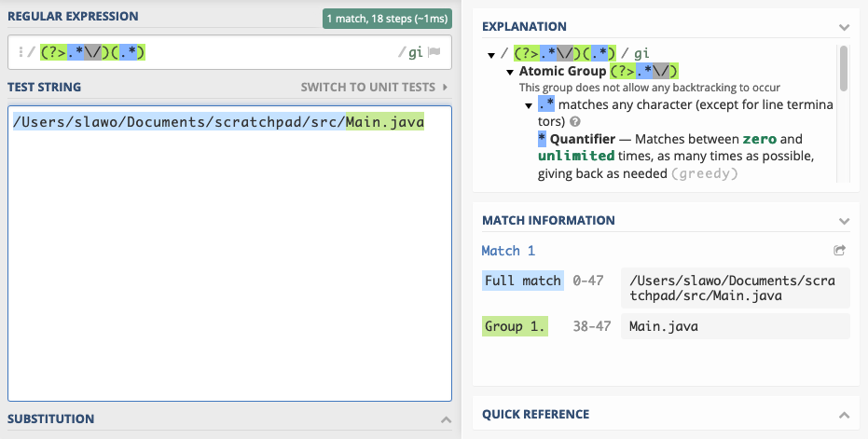Click the arrow beside Switch to Unit Tests

click(445, 87)
